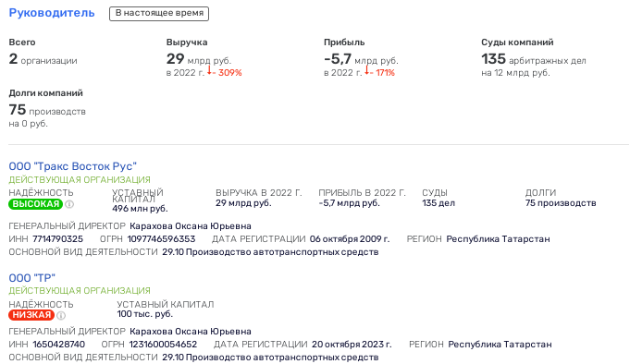Open ООО "Тракс Восток Рус" company link
The width and height of the screenshot is (630, 364).
tap(73, 166)
